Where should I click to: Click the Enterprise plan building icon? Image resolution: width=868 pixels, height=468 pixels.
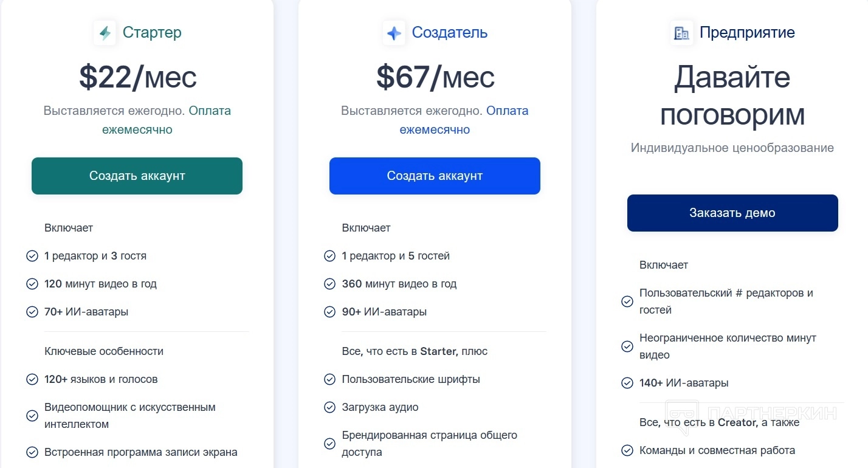pos(681,33)
